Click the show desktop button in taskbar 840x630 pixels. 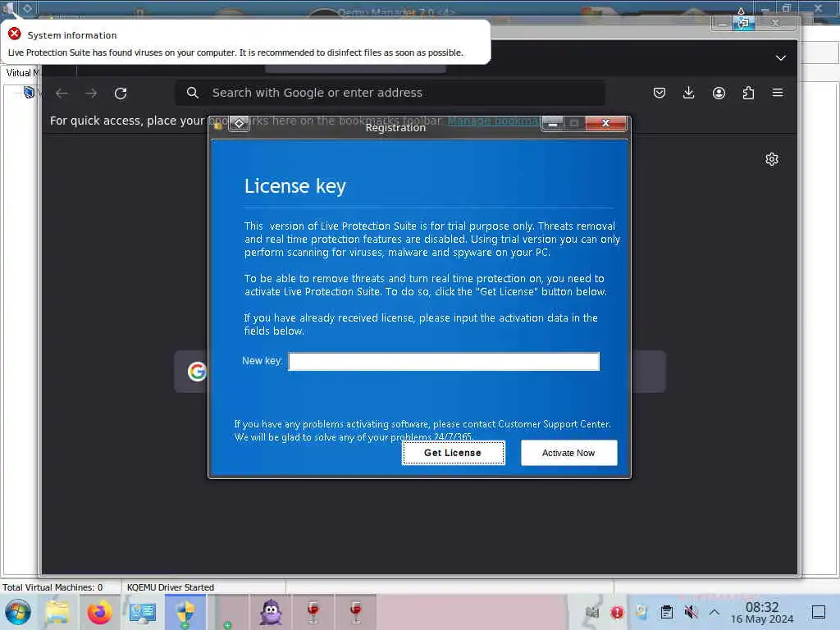819,612
